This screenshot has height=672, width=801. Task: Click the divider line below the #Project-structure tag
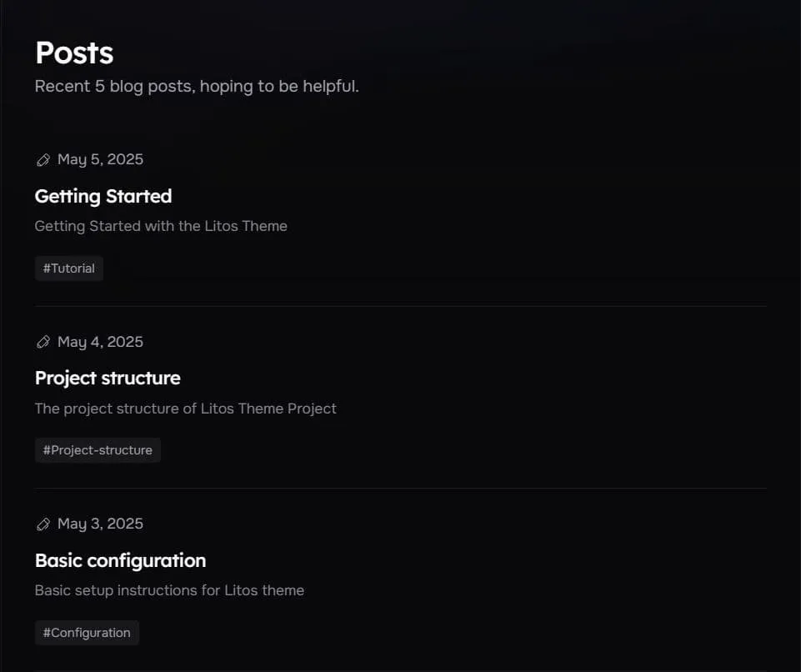(400, 488)
